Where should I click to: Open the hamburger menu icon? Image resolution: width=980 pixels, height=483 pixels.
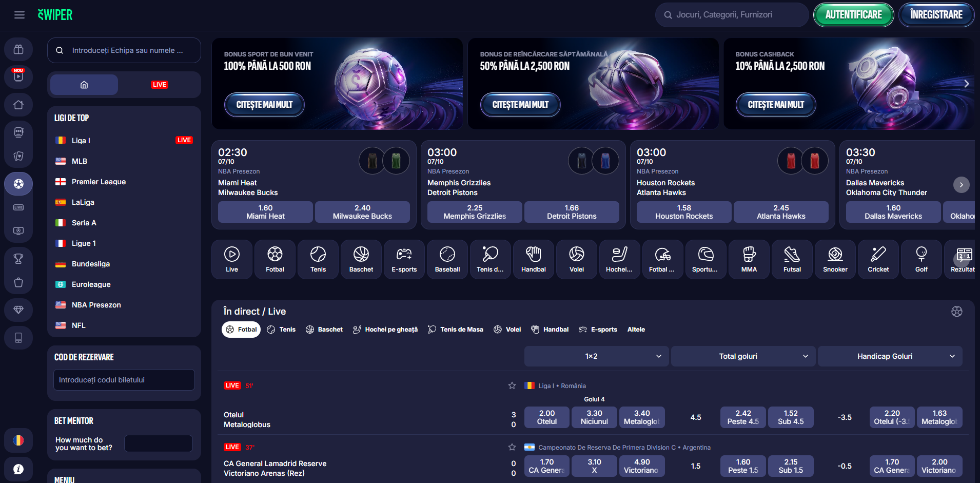pyautogui.click(x=19, y=15)
